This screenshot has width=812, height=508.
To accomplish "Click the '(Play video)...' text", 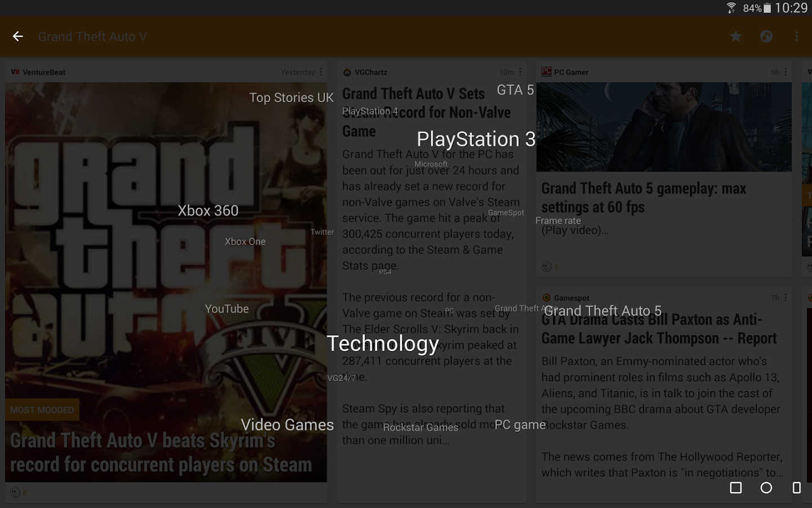I will (575, 230).
